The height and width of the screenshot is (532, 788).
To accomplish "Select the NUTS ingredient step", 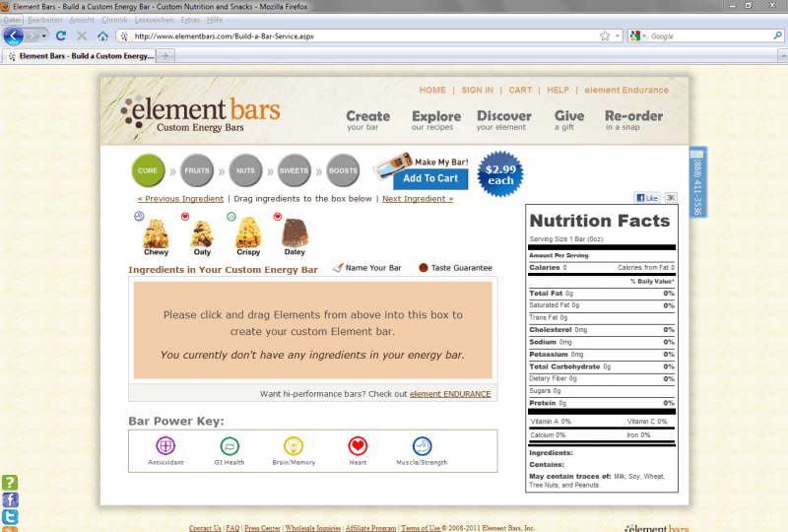I will point(245,170).
